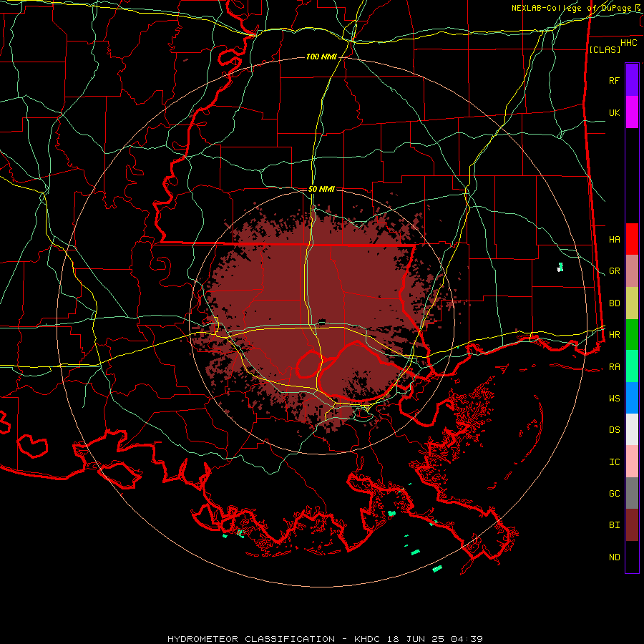Viewport: 644px width, 644px height.
Task: Click the BI legend label
Action: pyautogui.click(x=615, y=525)
